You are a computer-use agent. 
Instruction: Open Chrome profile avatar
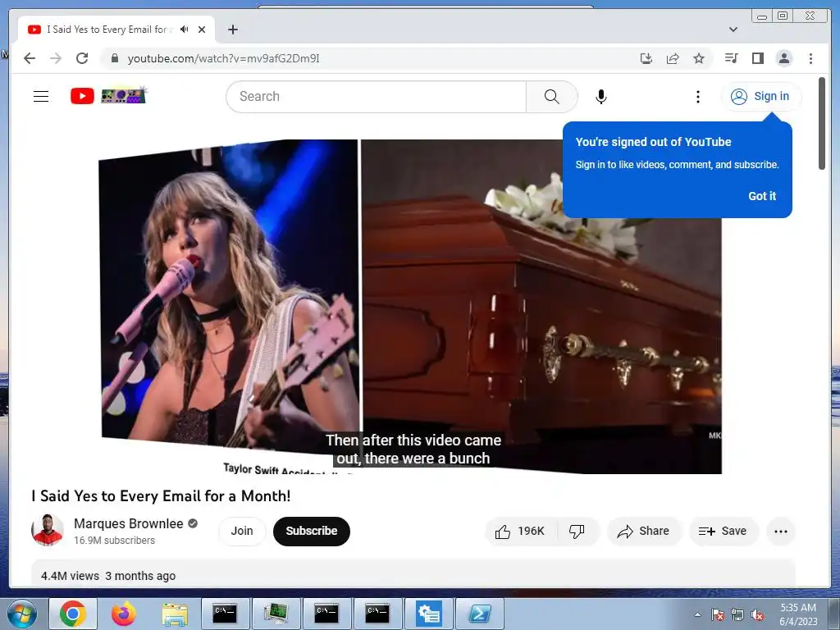click(784, 58)
